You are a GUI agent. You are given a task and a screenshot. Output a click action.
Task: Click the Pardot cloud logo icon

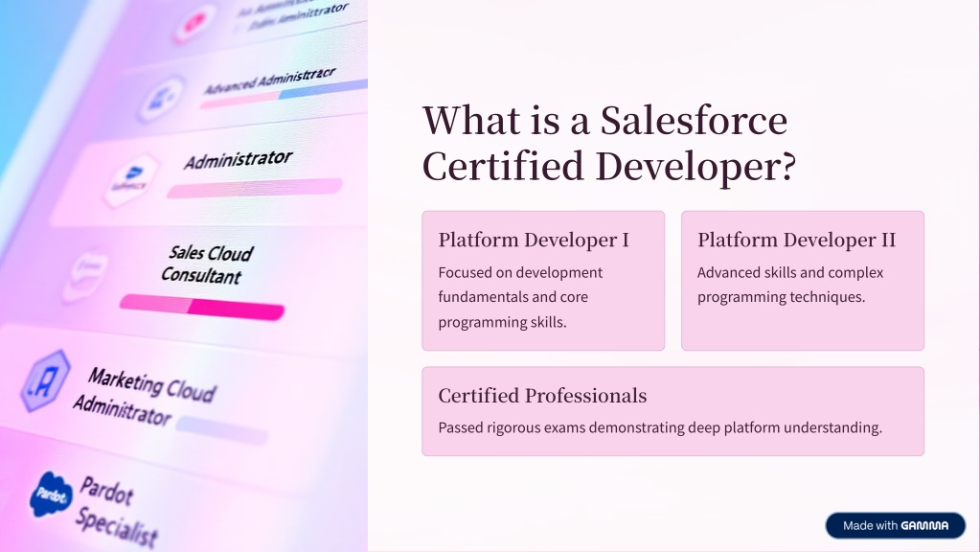(x=51, y=494)
